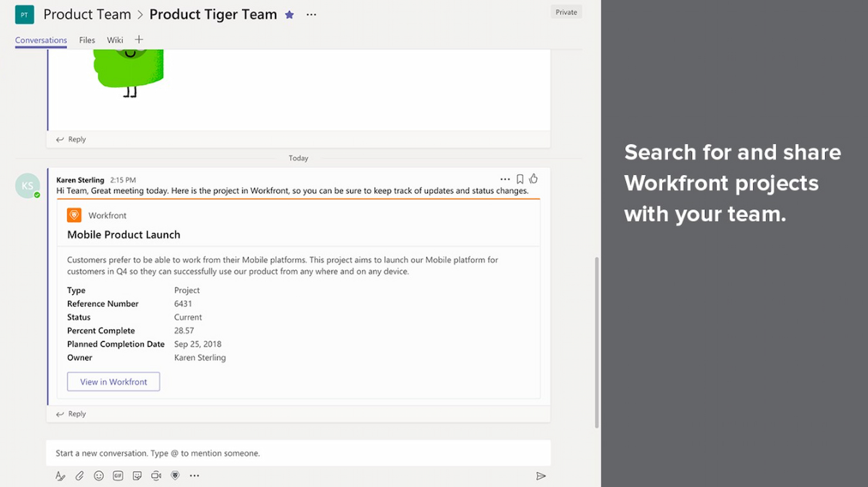The height and width of the screenshot is (487, 868).
Task: Click the Sep 25, 2018 completion date
Action: [198, 344]
